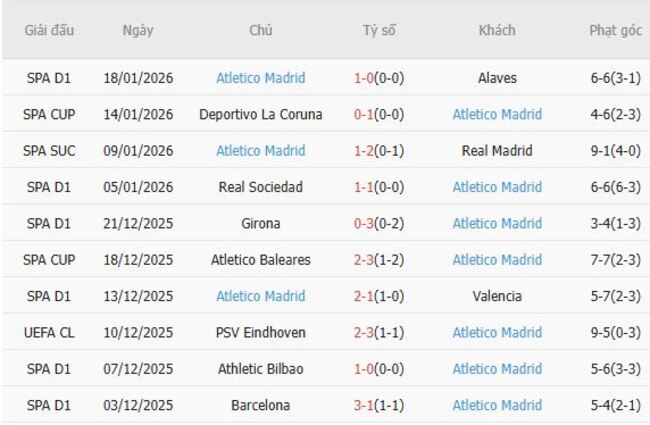The height and width of the screenshot is (425, 650).
Task: Click the Athletic Bilbao team name
Action: click(261, 369)
